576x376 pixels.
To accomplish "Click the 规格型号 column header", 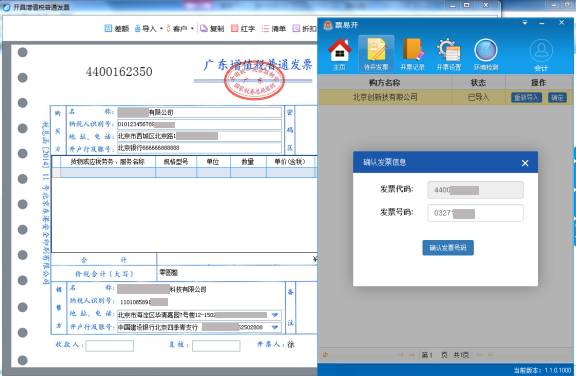I will pyautogui.click(x=176, y=162).
